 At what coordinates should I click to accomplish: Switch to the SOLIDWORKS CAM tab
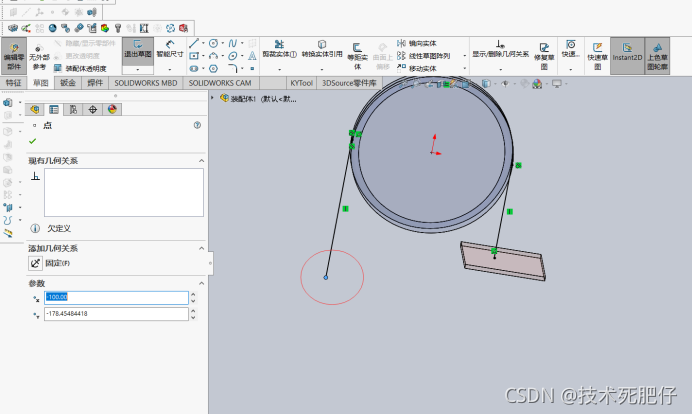point(220,83)
